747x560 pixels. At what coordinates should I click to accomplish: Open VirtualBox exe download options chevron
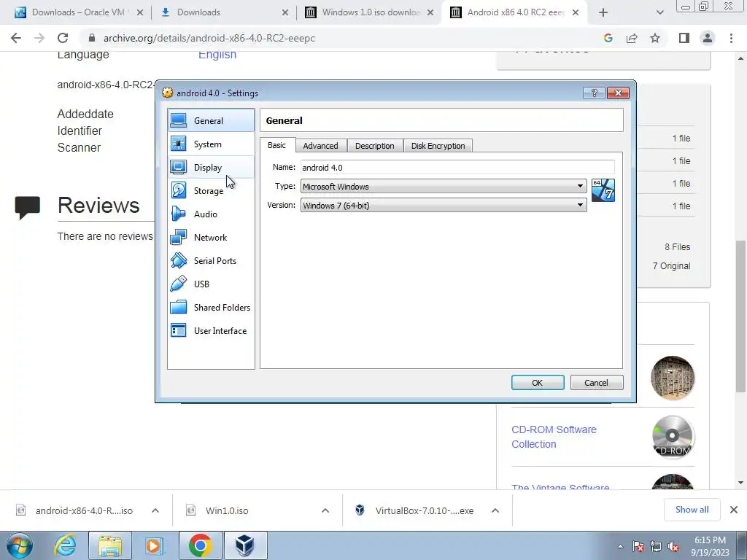[495, 510]
